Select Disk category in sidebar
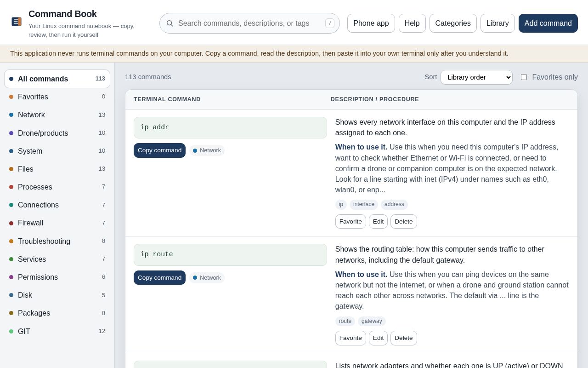The image size is (588, 368). [57, 295]
